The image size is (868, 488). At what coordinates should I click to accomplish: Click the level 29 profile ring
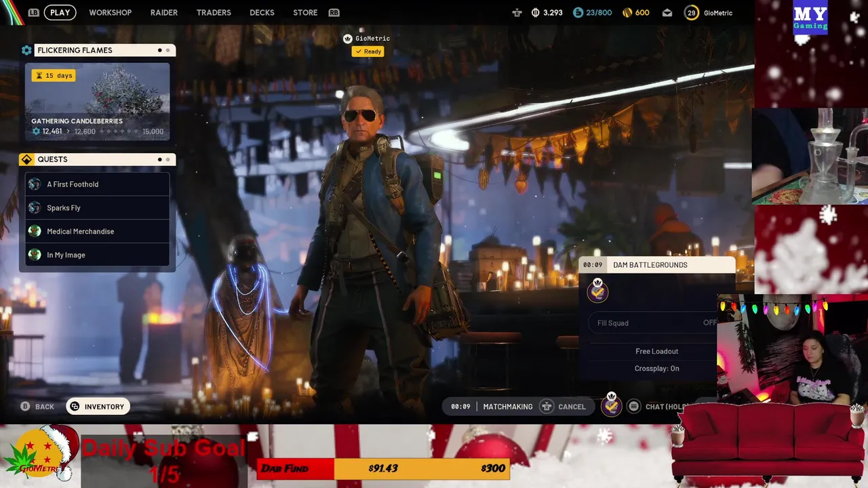click(691, 12)
